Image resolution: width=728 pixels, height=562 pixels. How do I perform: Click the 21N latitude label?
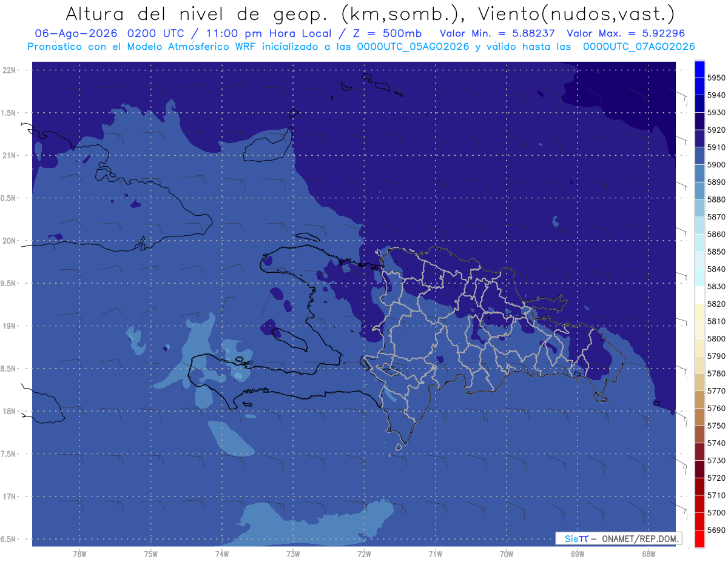coord(8,156)
